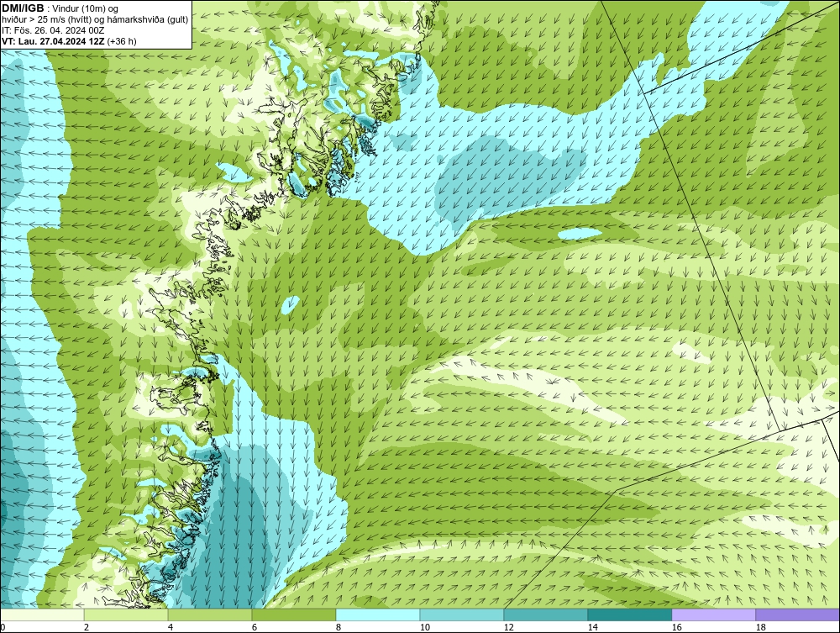Select the 10–12 m/s cyan legend swatch
Screen dimensions: 840x633
point(462,615)
